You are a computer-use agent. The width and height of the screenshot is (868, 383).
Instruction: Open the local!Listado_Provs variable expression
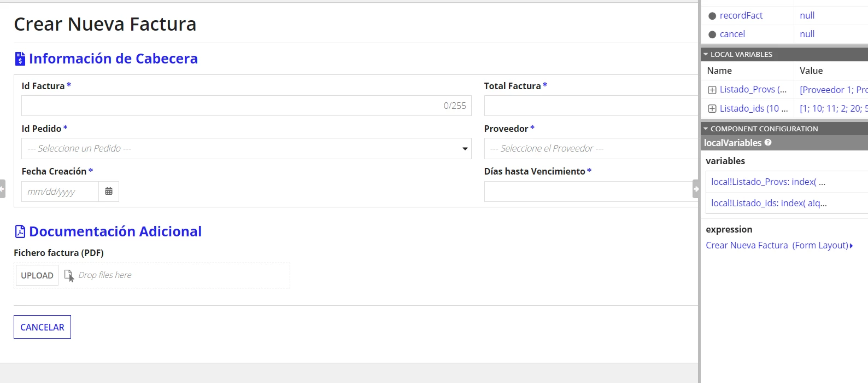point(768,182)
